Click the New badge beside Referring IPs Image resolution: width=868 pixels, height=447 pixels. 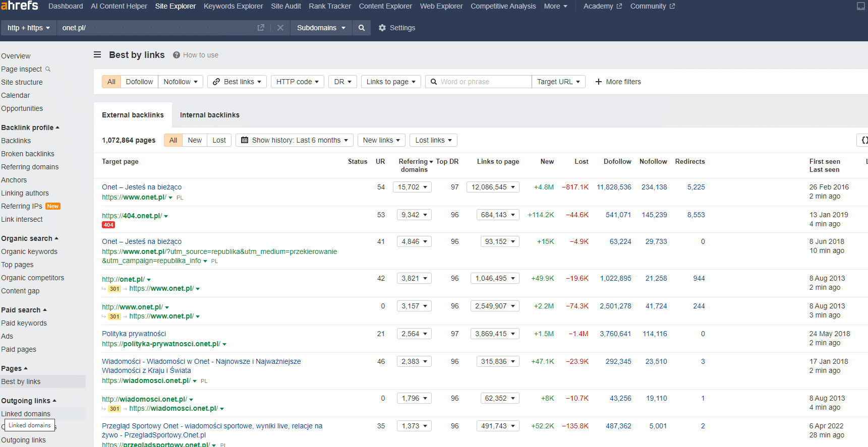[x=53, y=206]
